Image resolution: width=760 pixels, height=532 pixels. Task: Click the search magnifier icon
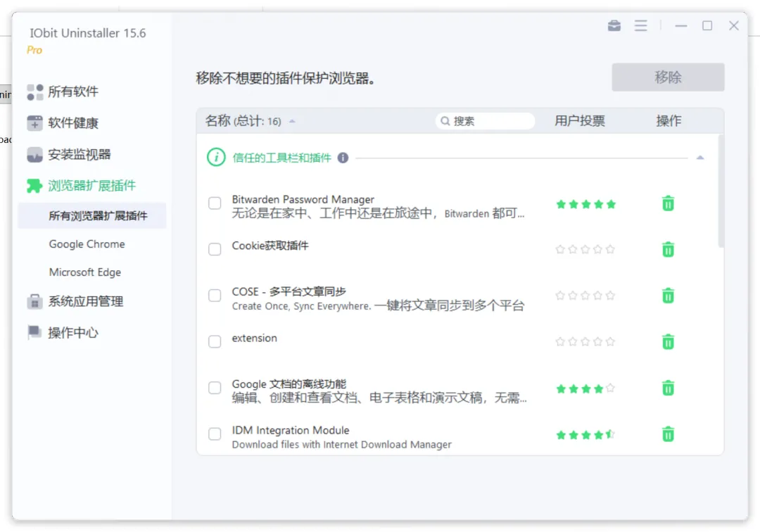click(445, 121)
